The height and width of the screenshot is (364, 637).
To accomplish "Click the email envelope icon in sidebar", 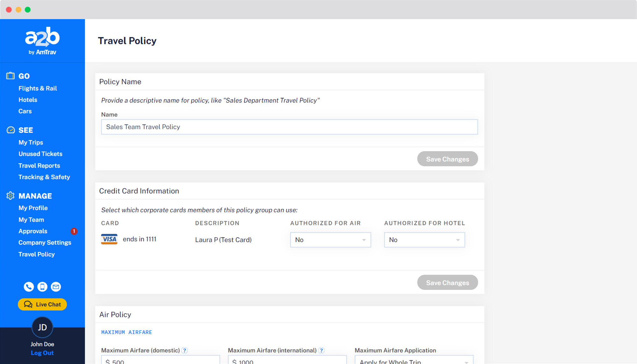I will click(x=56, y=287).
